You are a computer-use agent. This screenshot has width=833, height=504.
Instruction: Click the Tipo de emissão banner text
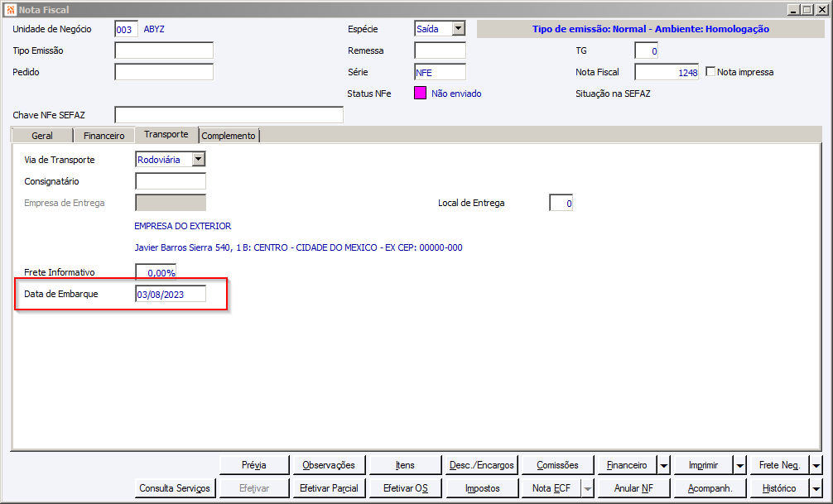coord(651,29)
